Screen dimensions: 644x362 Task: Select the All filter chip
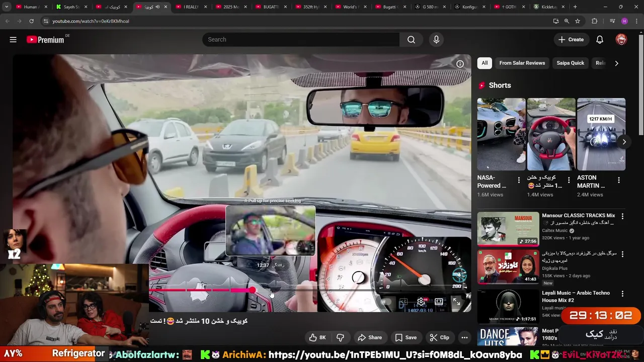(485, 63)
